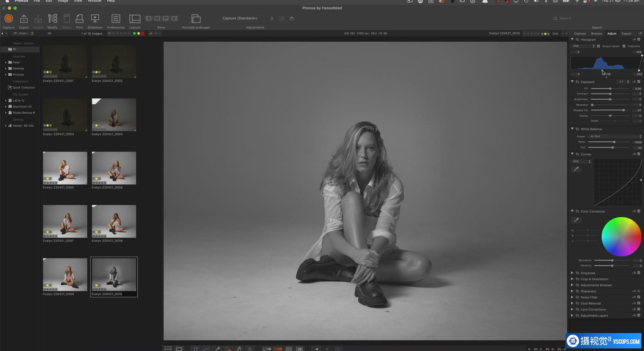
Task: Open the Modify tool
Action: click(x=52, y=19)
